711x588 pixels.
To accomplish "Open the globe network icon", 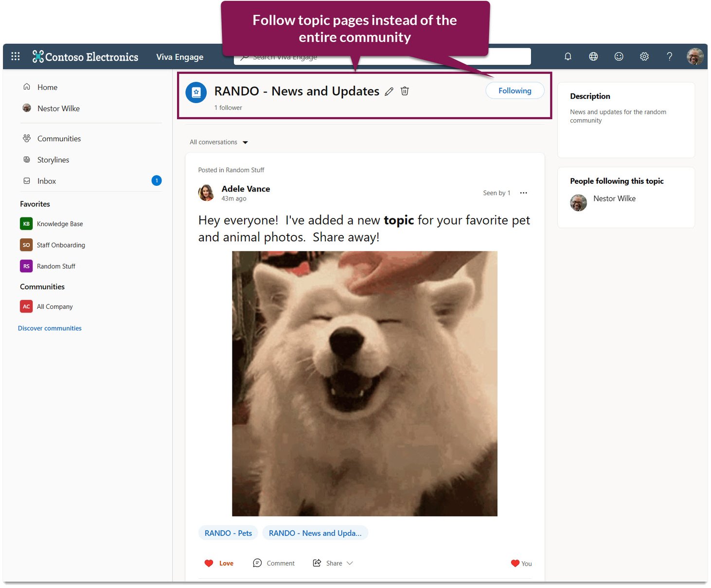I will click(x=593, y=56).
